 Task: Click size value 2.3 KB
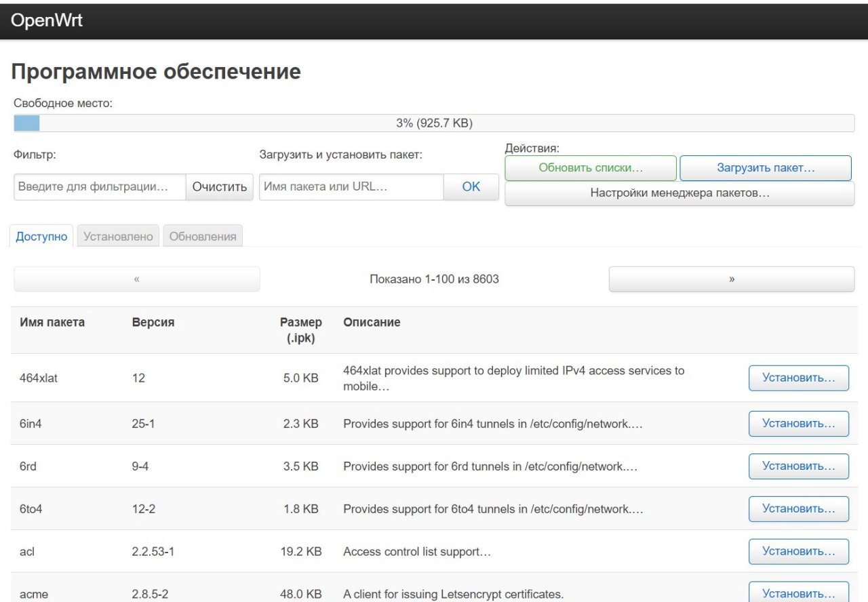click(300, 424)
